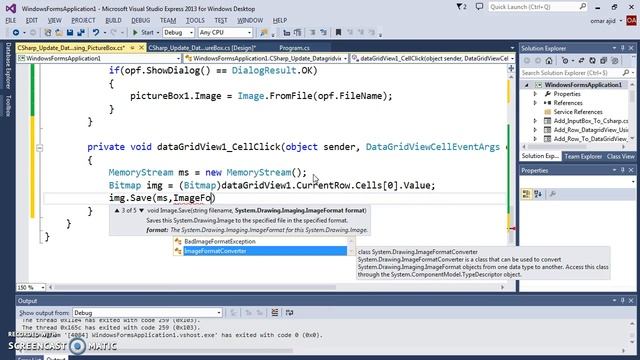The image size is (640, 360).
Task: Expand the Properties node in Solution Explorer
Action: (536, 94)
